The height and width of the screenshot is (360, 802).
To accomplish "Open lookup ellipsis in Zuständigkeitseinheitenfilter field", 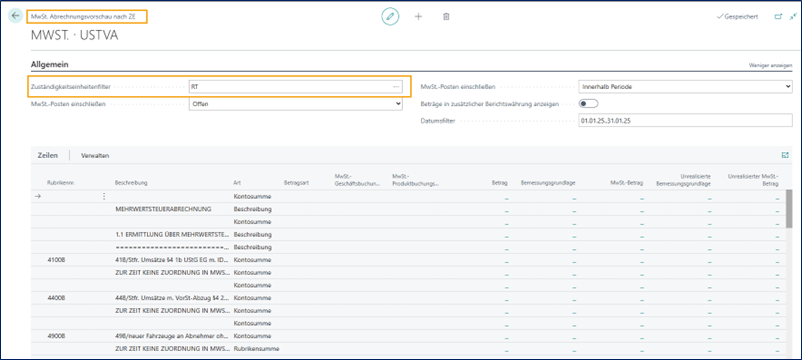I will (x=396, y=87).
